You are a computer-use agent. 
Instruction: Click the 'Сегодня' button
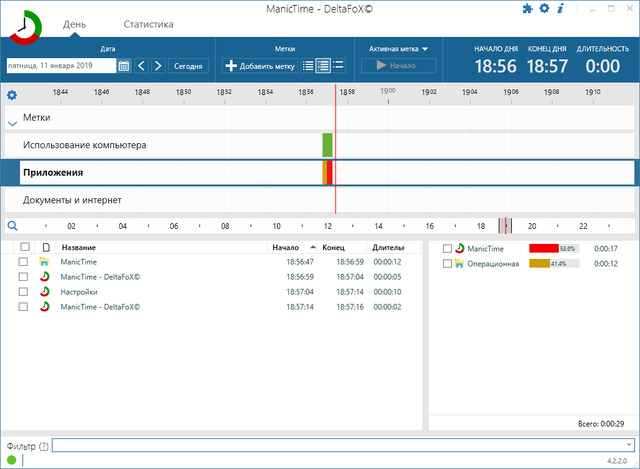(188, 66)
